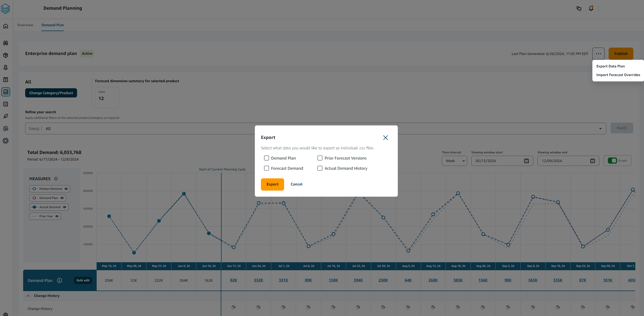Select the demand planning chart sidebar icon

[x=6, y=92]
